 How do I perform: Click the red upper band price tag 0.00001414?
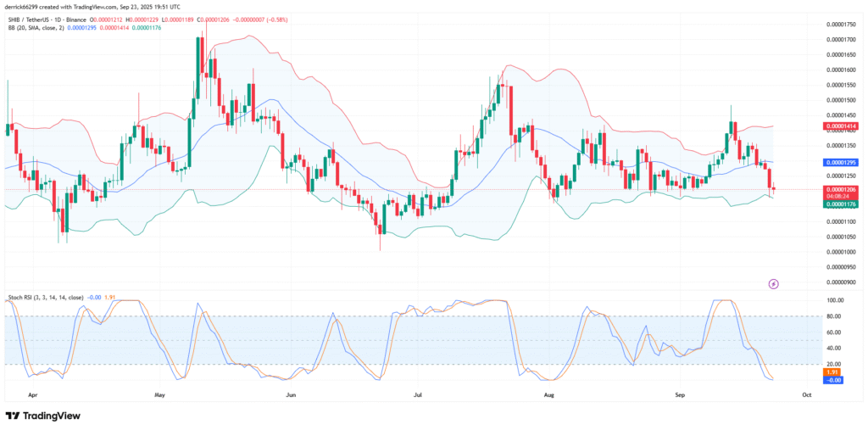click(x=843, y=126)
